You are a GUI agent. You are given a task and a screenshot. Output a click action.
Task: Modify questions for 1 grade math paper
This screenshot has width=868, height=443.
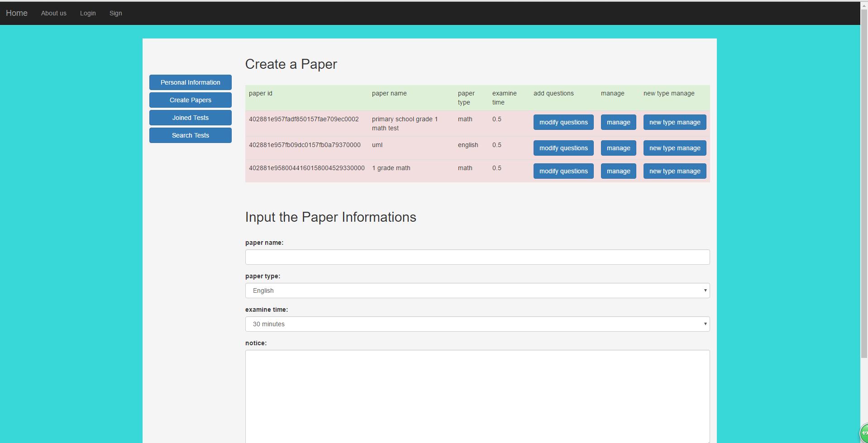pyautogui.click(x=563, y=171)
